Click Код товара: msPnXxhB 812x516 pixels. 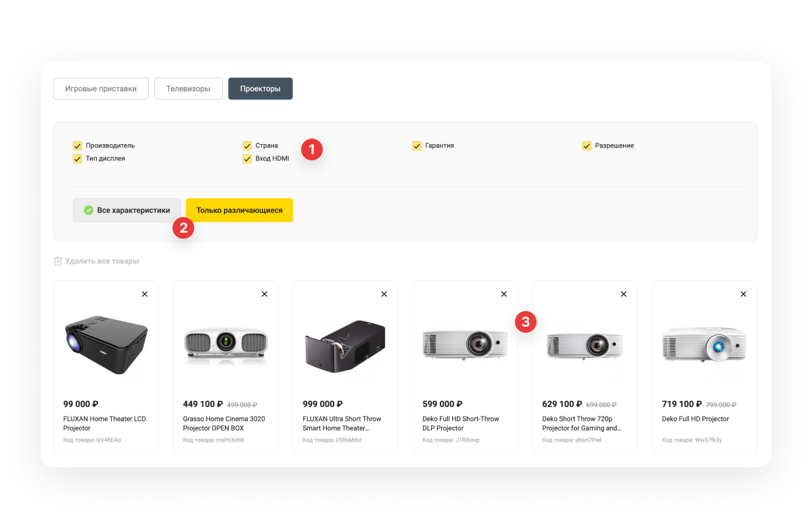213,440
